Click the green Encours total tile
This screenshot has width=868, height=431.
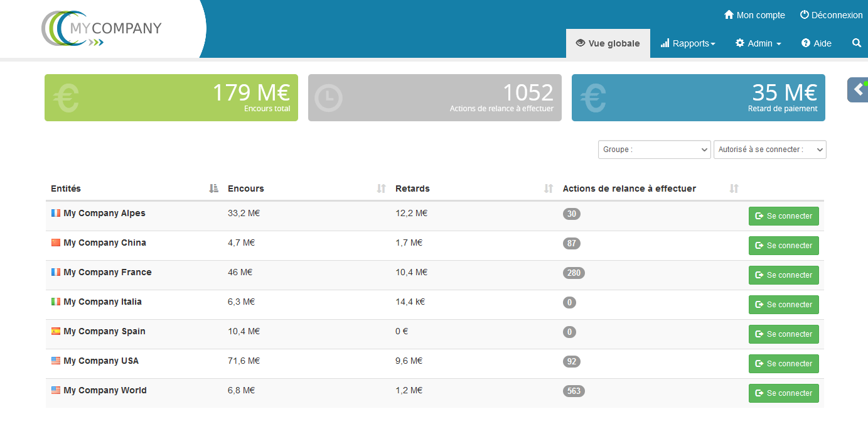[x=171, y=97]
